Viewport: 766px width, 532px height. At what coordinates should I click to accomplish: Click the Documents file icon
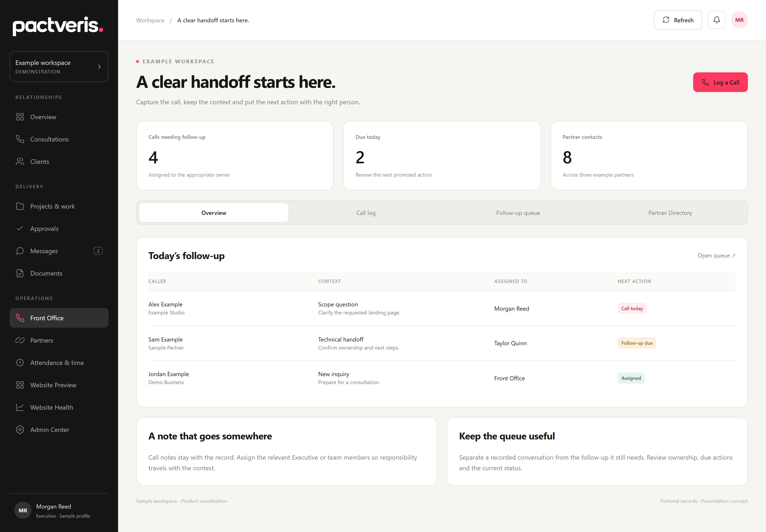coord(20,273)
